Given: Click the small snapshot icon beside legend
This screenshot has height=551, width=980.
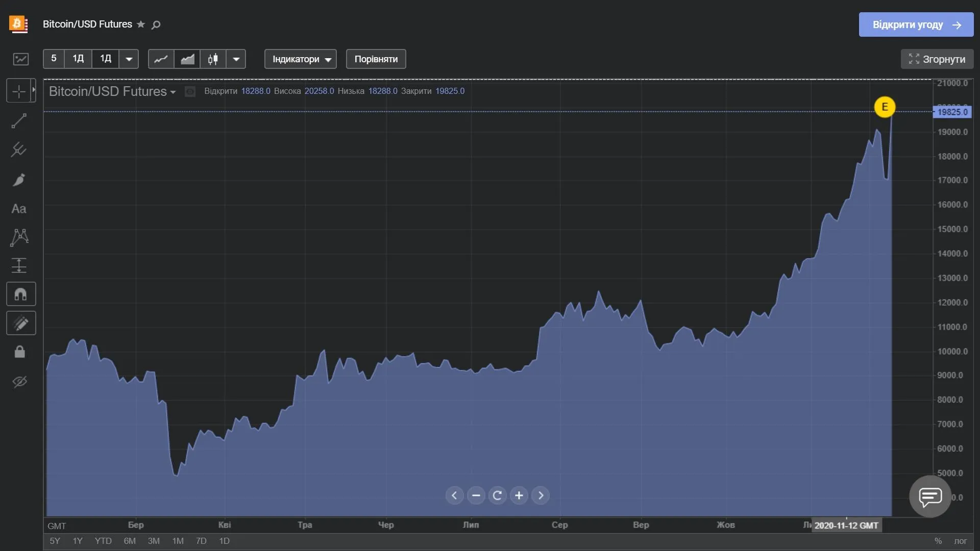Looking at the screenshot, I should tap(190, 92).
